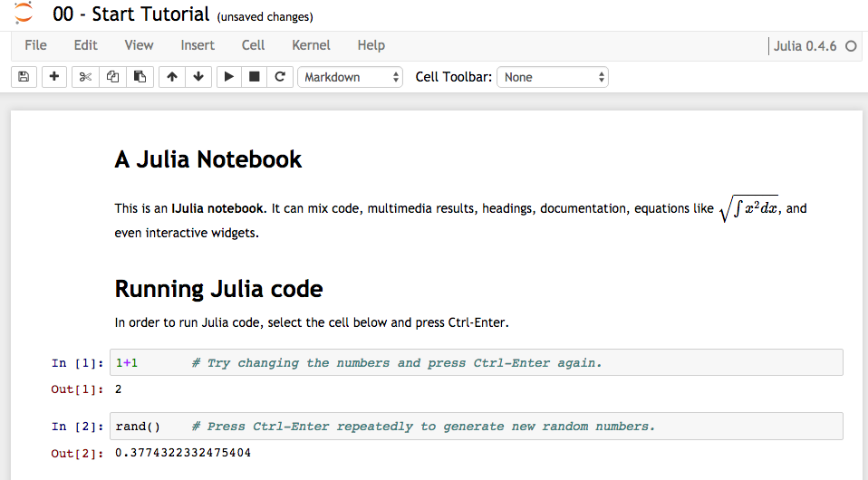
Task: Click the kernel idle indicator circle
Action: 851,46
